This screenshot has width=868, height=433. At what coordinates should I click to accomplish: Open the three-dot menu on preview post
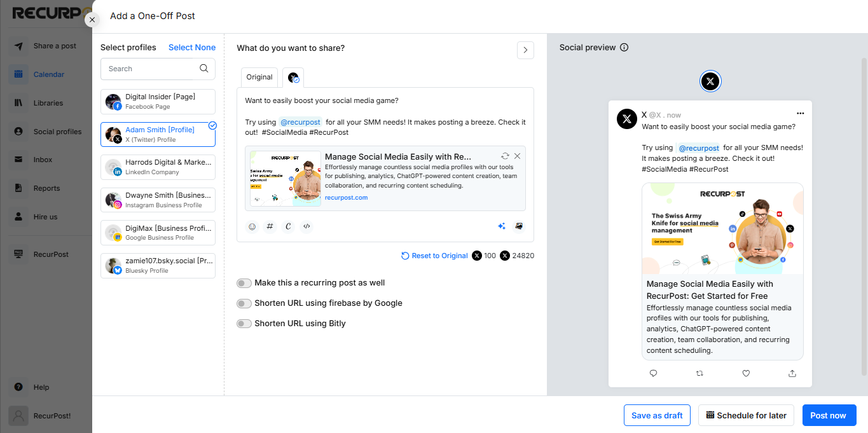pyautogui.click(x=801, y=113)
